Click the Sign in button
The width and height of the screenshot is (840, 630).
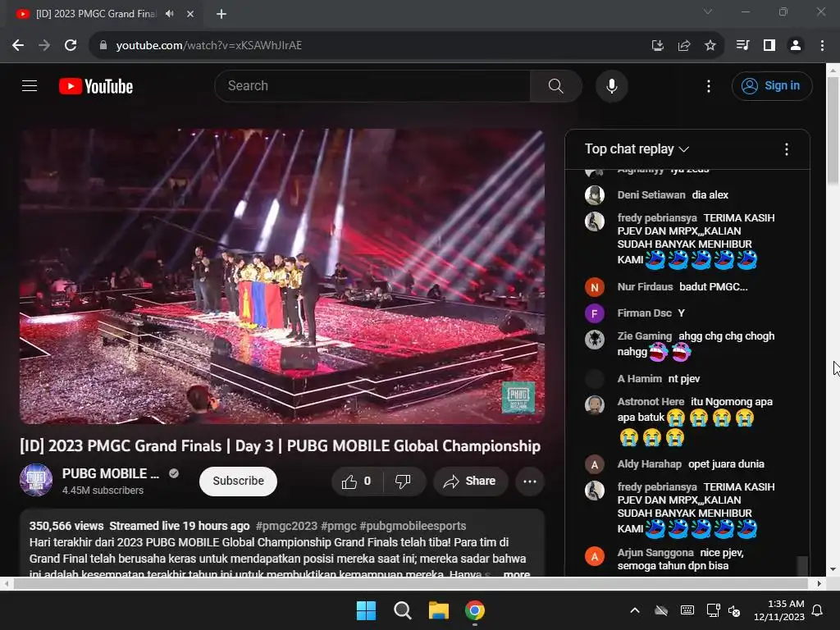[x=771, y=85]
